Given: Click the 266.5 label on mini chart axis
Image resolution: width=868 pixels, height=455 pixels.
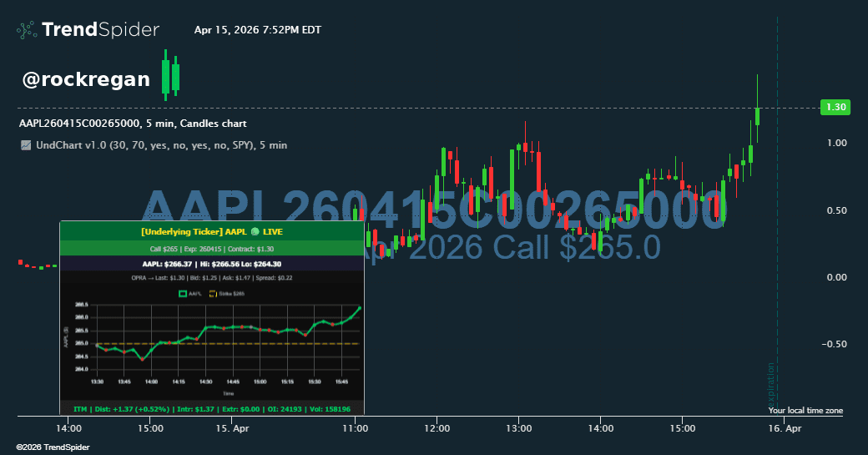Looking at the screenshot, I should pyautogui.click(x=82, y=305).
